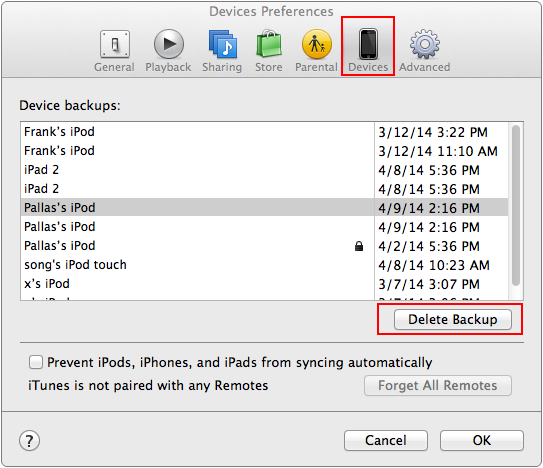The image size is (543, 468).
Task: Select the Store shopping bag icon
Action: (269, 51)
